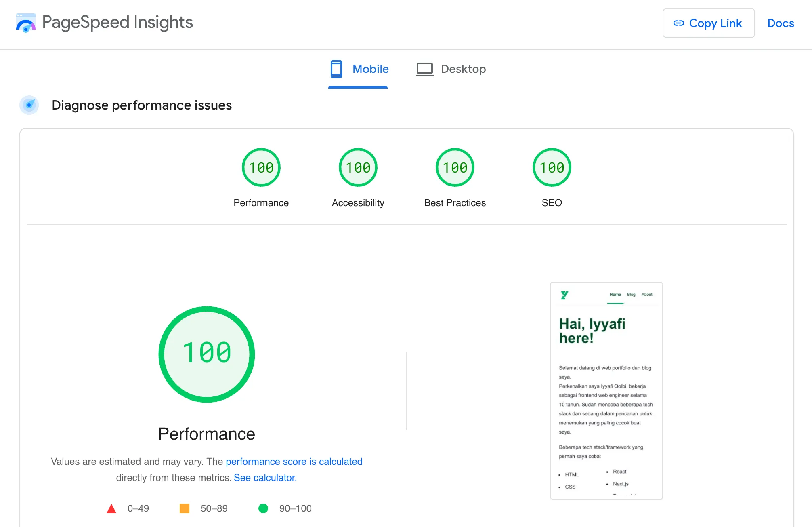Image resolution: width=812 pixels, height=527 pixels.
Task: Follow the performance score is calculated link
Action: pos(294,462)
